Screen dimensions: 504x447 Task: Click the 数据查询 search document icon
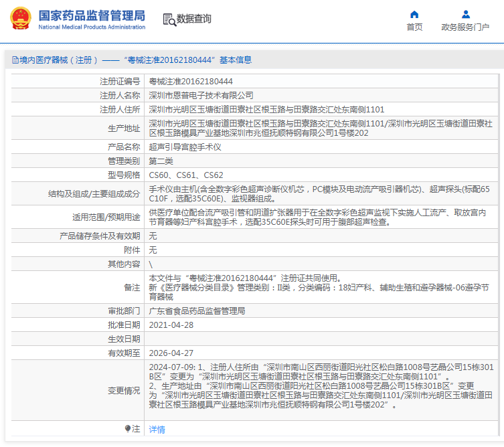coord(169,19)
